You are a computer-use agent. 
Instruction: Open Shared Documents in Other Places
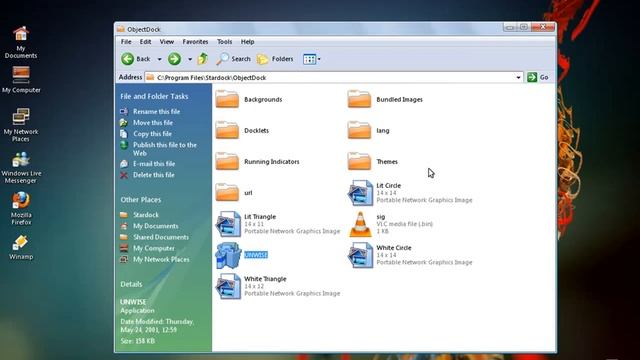coord(161,237)
